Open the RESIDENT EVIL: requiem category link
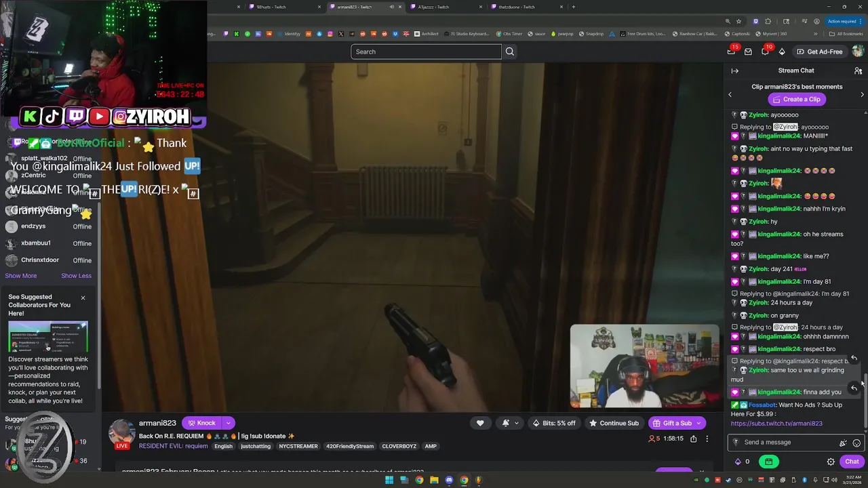Viewport: 868px width, 488px height. click(x=173, y=446)
